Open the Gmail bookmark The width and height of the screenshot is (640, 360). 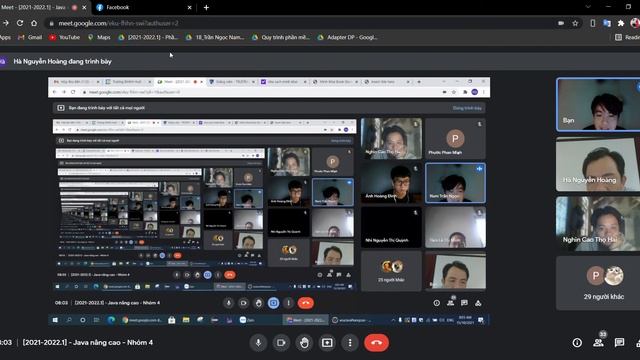click(30, 37)
